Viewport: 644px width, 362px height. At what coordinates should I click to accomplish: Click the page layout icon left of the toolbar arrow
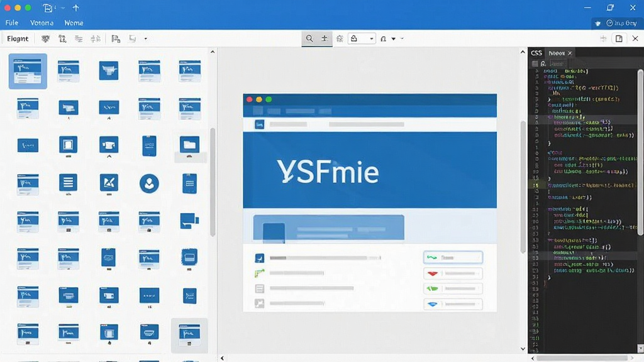[x=132, y=38]
